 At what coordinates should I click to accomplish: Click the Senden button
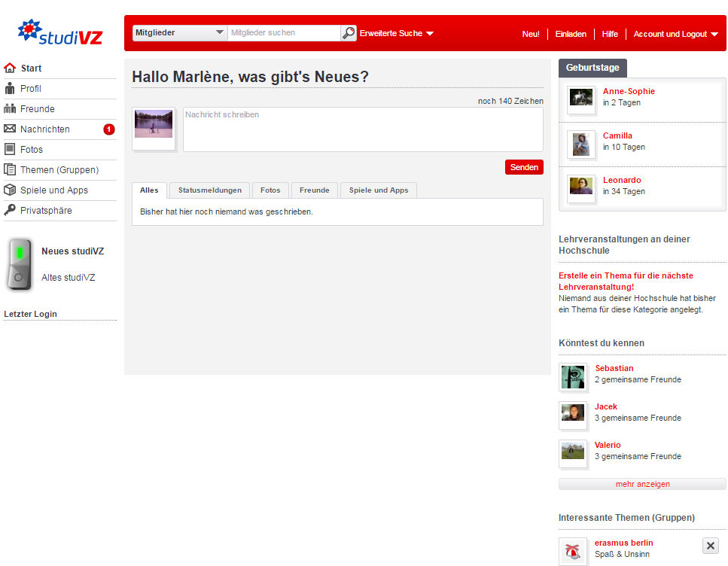[x=524, y=167]
